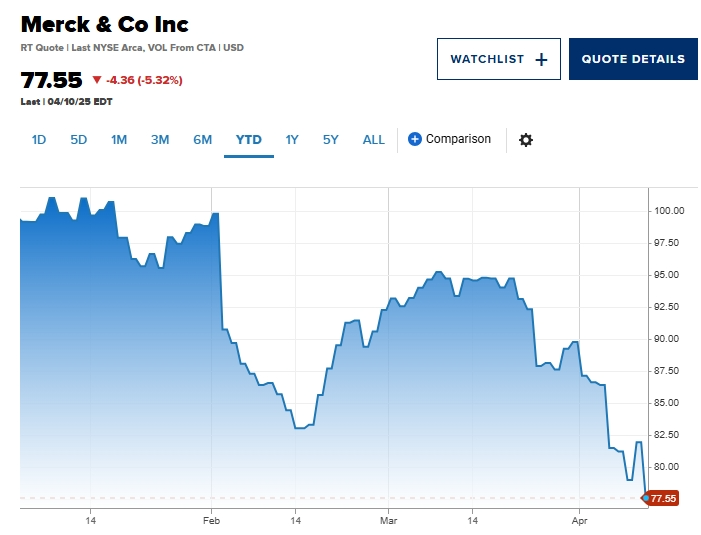Viewport: 701px width, 535px height.
Task: Switch to the 6M range
Action: coord(203,140)
